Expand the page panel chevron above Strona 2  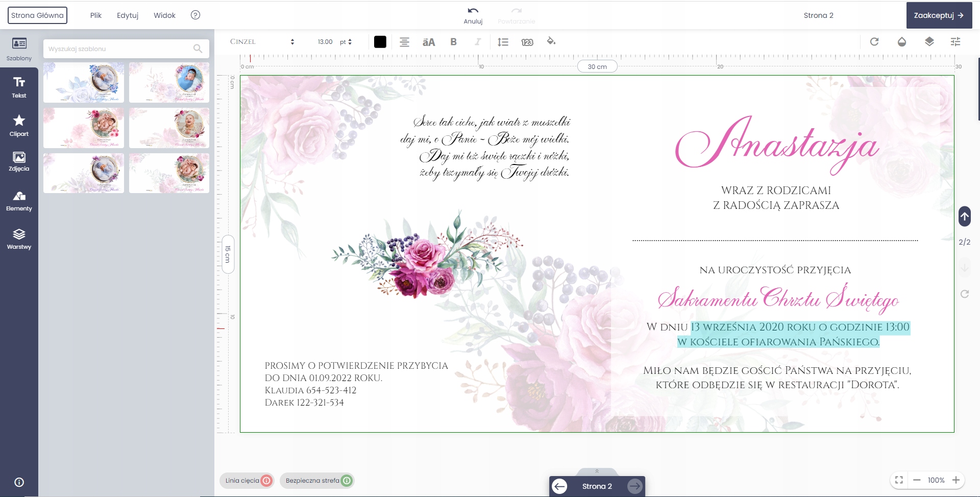[597, 471]
